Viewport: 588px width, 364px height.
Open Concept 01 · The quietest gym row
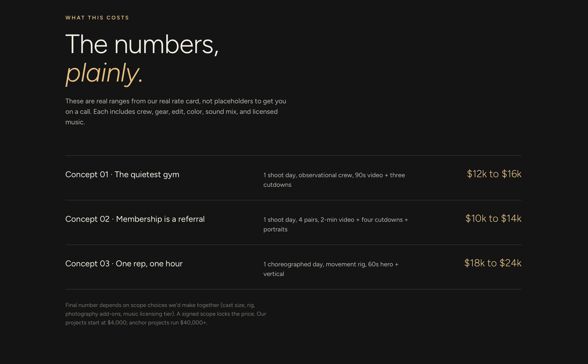293,178
